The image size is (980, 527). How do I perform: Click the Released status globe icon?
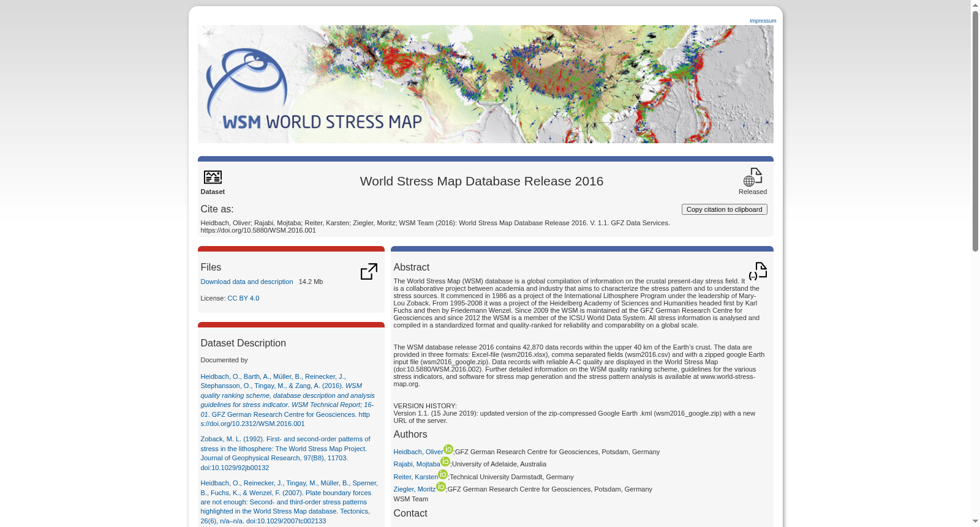pos(753,178)
